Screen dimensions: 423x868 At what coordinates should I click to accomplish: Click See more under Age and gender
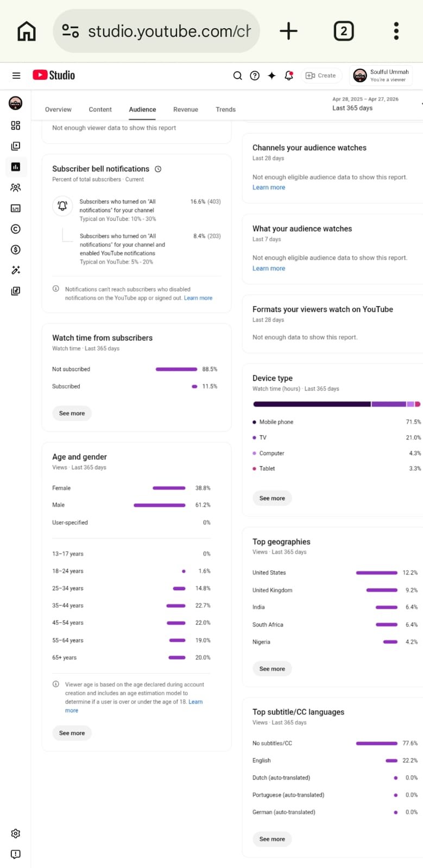pos(72,733)
